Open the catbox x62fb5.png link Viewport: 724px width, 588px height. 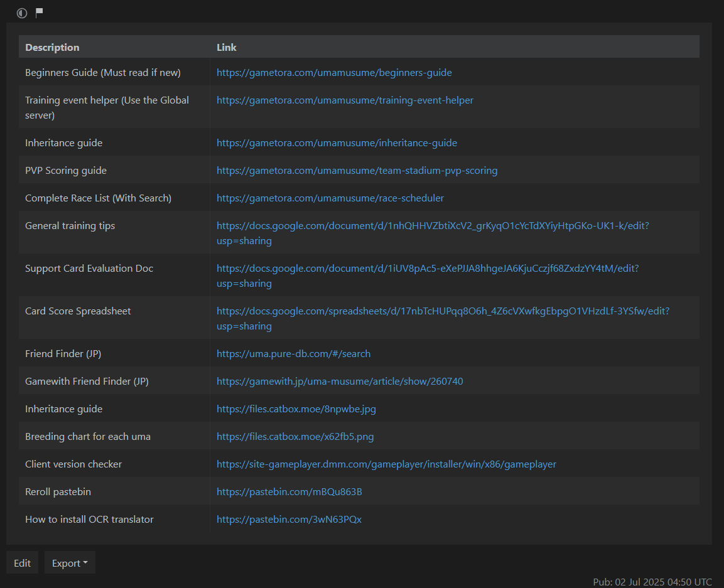click(x=295, y=437)
